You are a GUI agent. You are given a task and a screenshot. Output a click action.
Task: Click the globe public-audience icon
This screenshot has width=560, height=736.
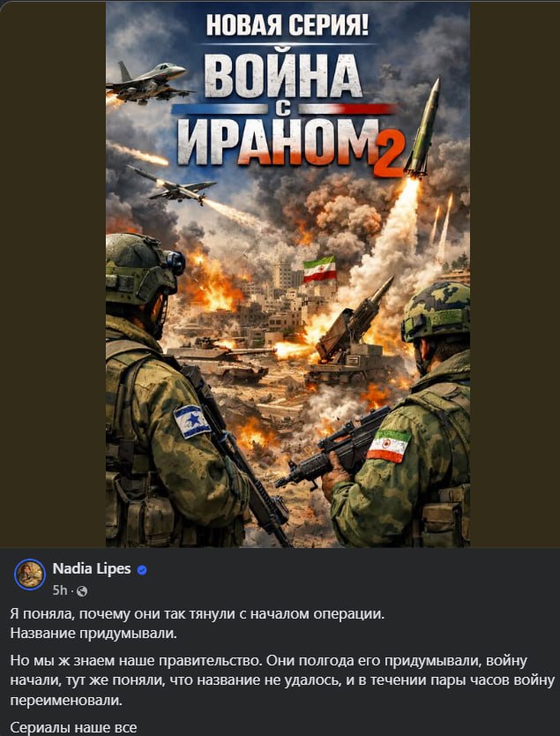(x=82, y=591)
